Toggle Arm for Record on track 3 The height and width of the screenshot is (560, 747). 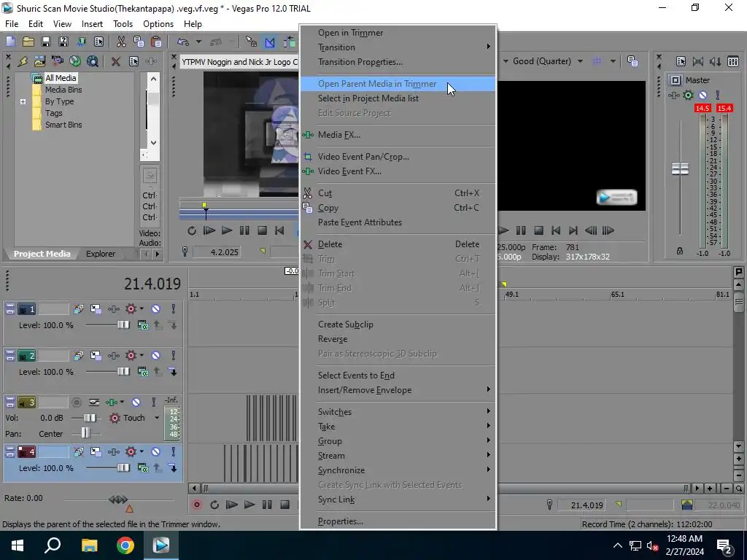click(76, 402)
